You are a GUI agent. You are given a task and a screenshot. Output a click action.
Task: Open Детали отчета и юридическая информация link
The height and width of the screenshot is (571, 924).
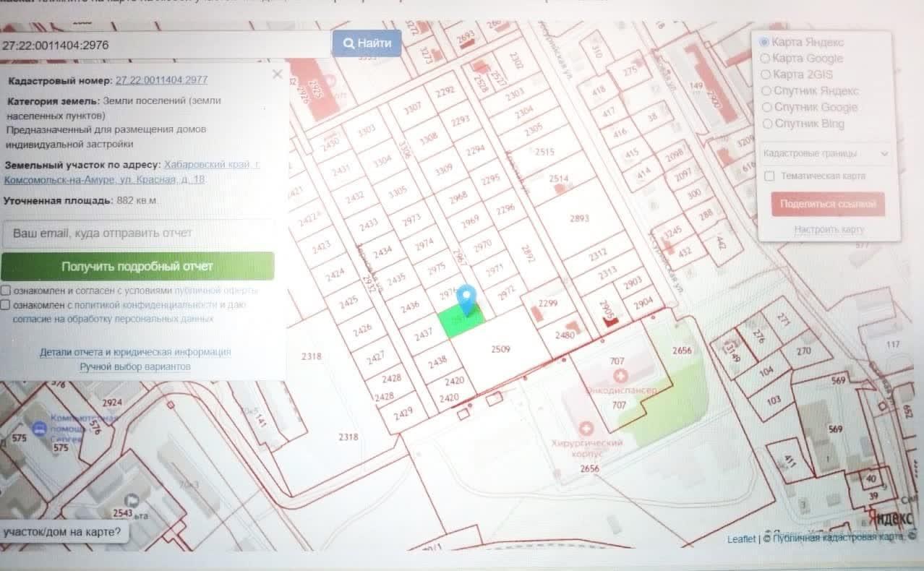pyautogui.click(x=135, y=352)
